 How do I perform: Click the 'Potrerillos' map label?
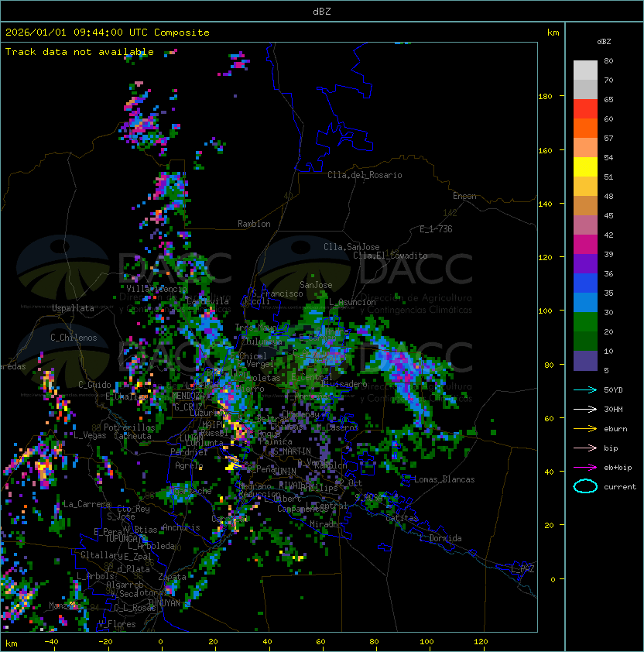pos(129,427)
